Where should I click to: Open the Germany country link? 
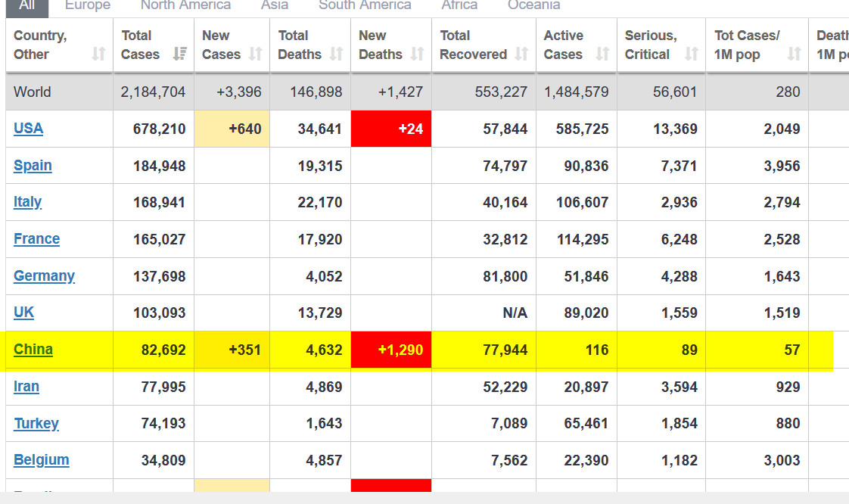coord(45,276)
